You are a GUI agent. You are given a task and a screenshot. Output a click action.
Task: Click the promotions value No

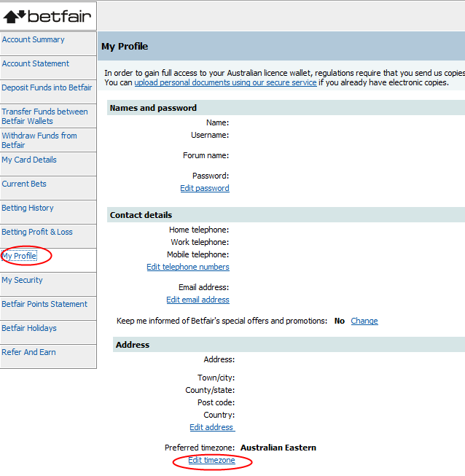coord(340,321)
